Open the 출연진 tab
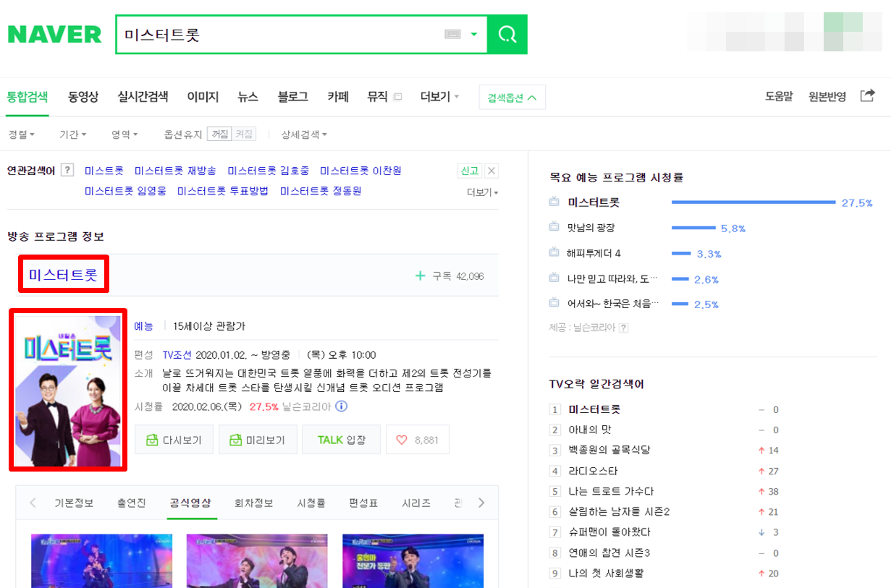Screen dimensions: 891x588 pyautogui.click(x=131, y=503)
